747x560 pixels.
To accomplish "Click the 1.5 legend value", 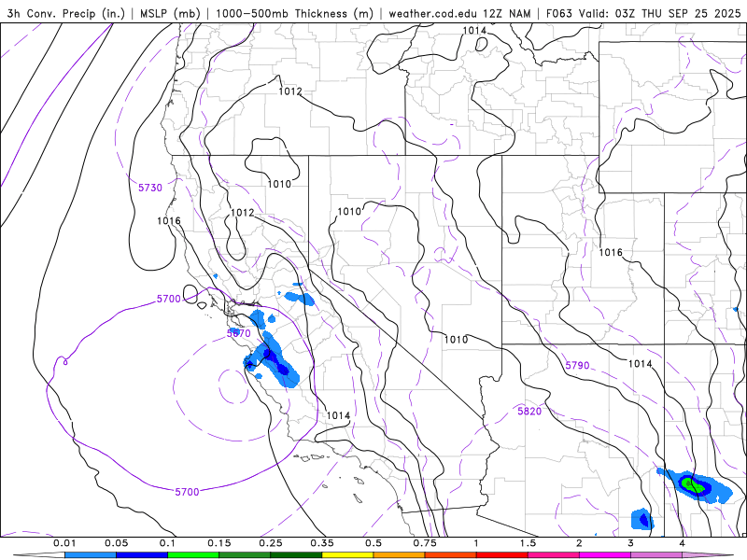I will tap(528, 543).
